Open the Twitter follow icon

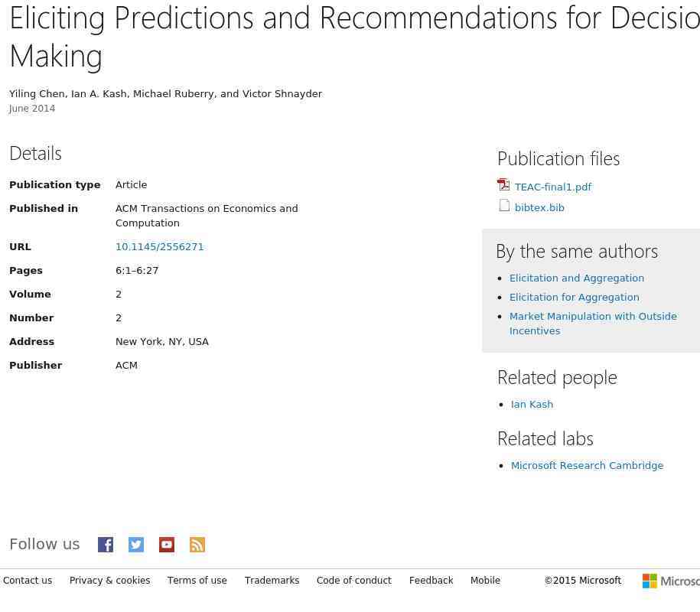click(136, 545)
